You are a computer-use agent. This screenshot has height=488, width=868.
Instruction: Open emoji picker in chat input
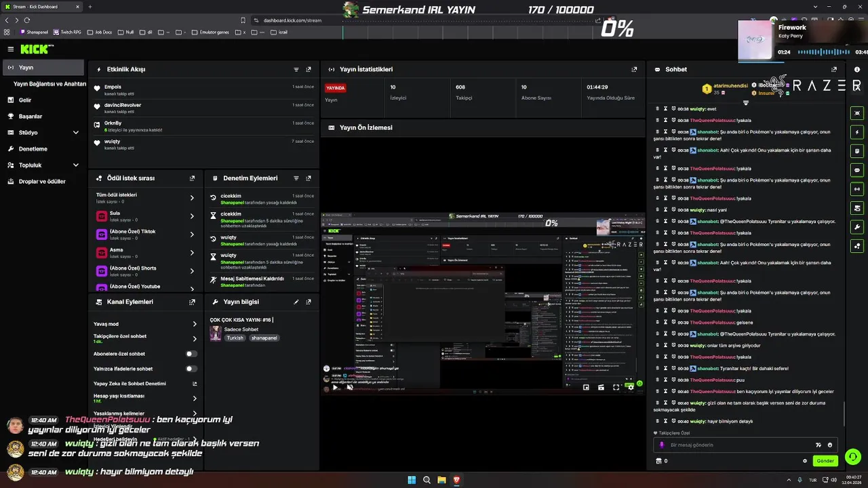830,445
